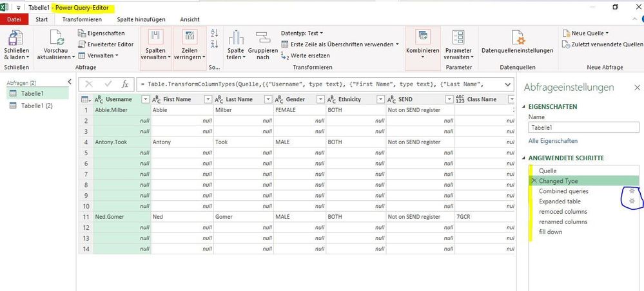Open SEND column filter dropdown

449,99
